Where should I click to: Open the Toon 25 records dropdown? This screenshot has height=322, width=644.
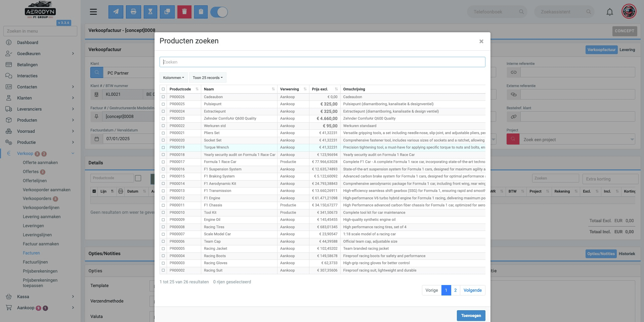(208, 78)
